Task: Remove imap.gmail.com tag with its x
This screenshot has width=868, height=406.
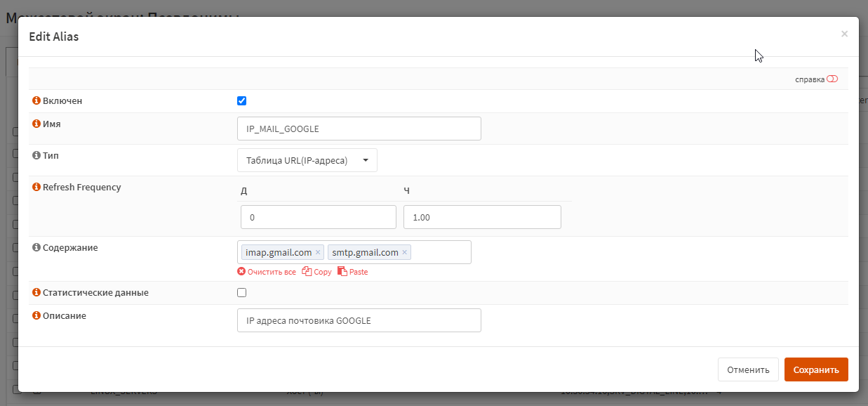Action: coord(318,252)
